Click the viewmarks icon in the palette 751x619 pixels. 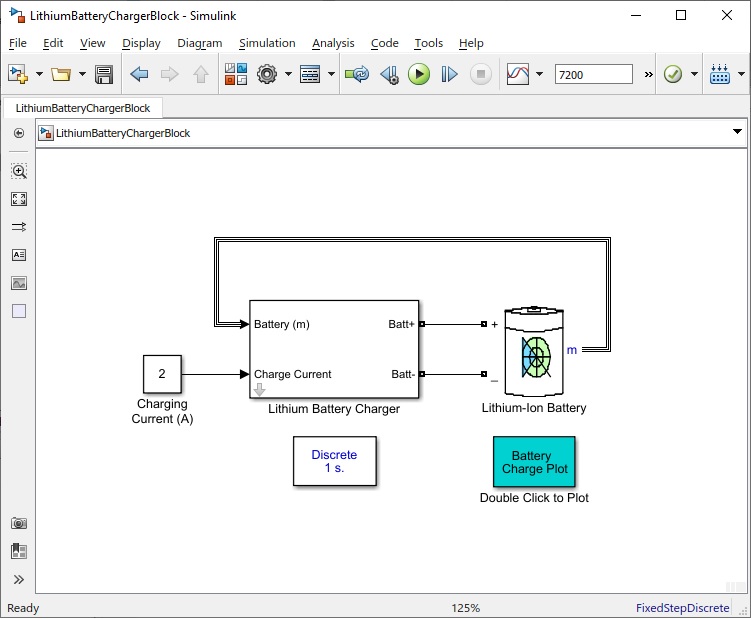pyautogui.click(x=19, y=551)
